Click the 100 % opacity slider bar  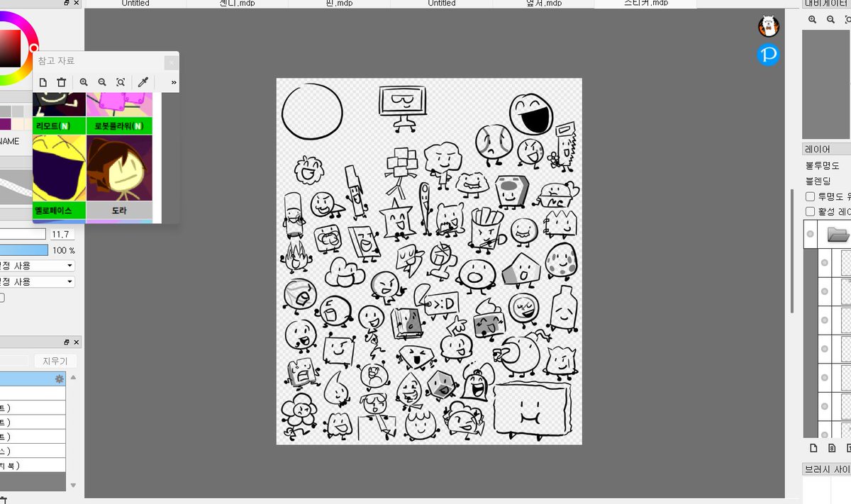tap(24, 250)
